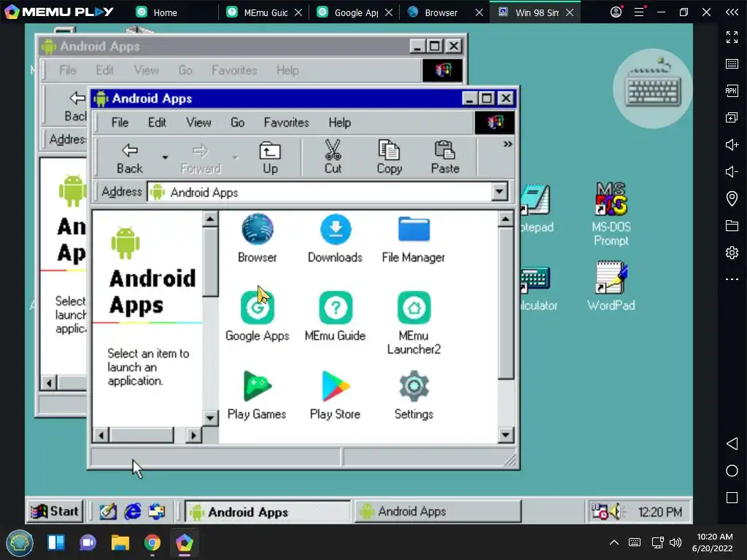
Task: Open MEmu keymapping keyboard icon
Action: coord(732,64)
